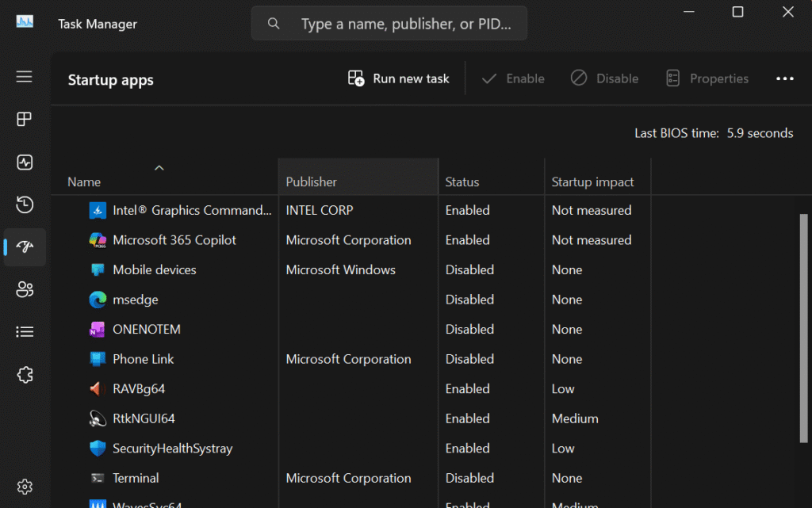Click the Run new task button
The width and height of the screenshot is (812, 508).
click(399, 78)
